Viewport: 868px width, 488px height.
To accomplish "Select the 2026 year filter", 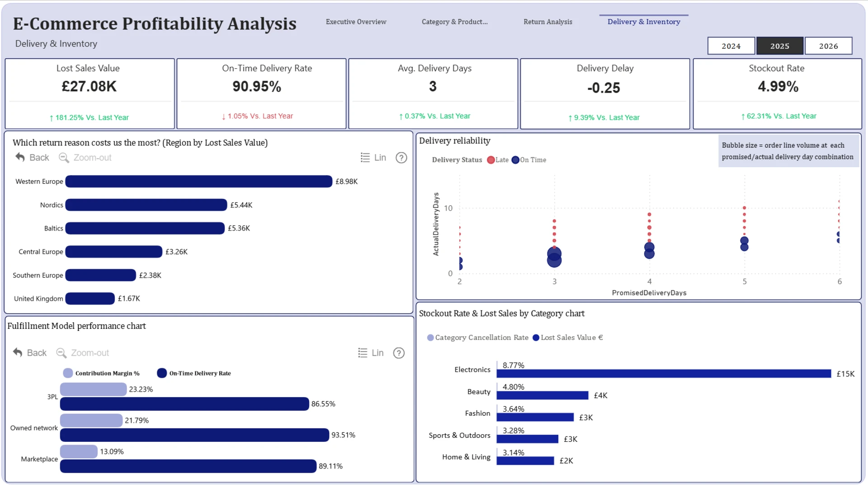I will click(829, 46).
